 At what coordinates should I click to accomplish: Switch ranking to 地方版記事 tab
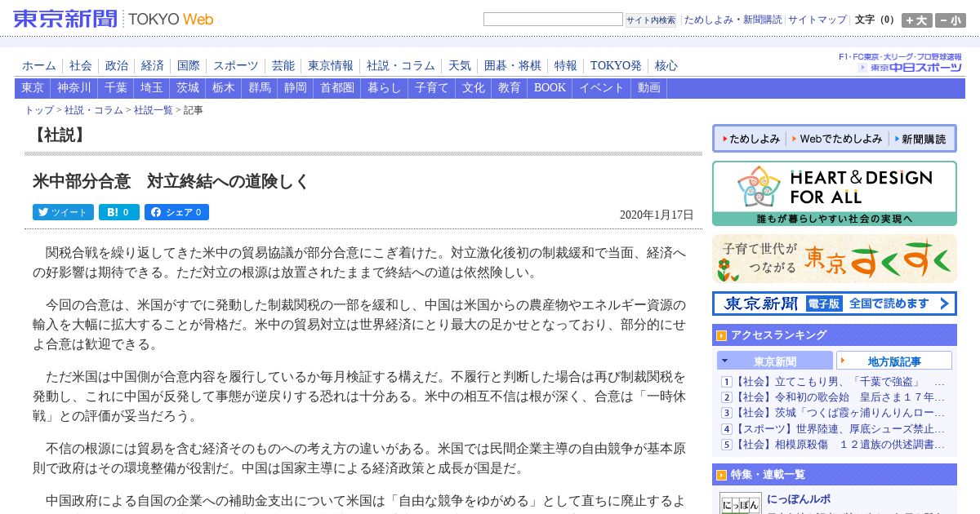[x=894, y=361]
